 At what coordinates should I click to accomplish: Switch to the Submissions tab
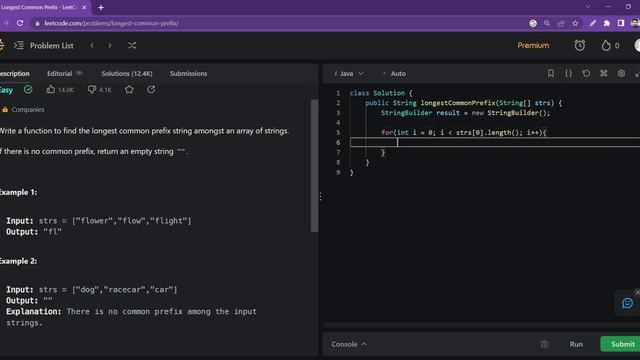click(x=189, y=73)
